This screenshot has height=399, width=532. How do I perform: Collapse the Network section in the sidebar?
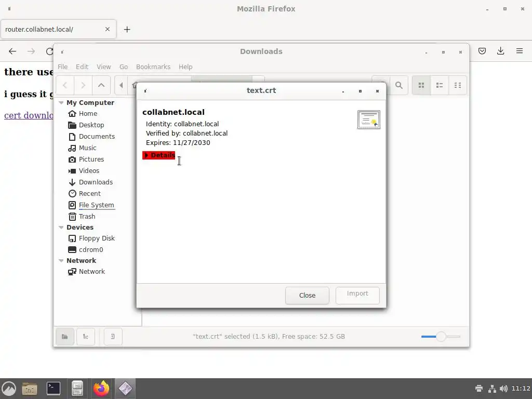point(61,261)
